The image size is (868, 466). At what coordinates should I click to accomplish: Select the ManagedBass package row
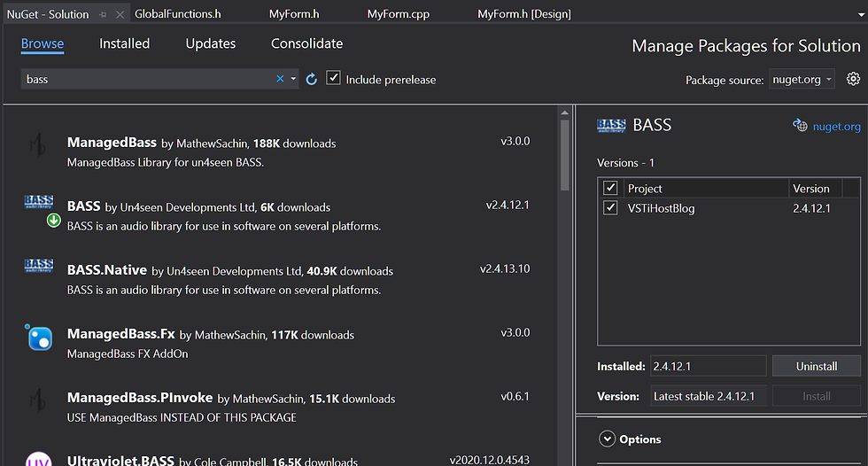pyautogui.click(x=280, y=151)
